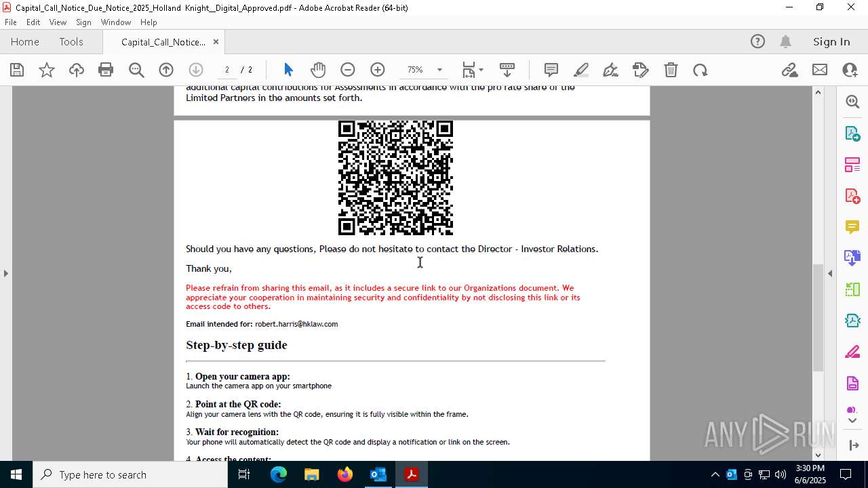Open the zoom level dropdown
868x488 pixels.
[x=439, y=70]
